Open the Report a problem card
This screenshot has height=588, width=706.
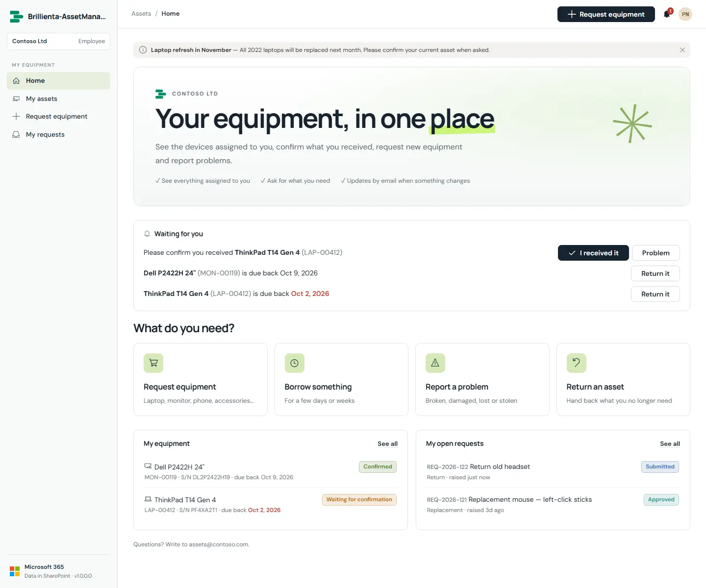482,379
